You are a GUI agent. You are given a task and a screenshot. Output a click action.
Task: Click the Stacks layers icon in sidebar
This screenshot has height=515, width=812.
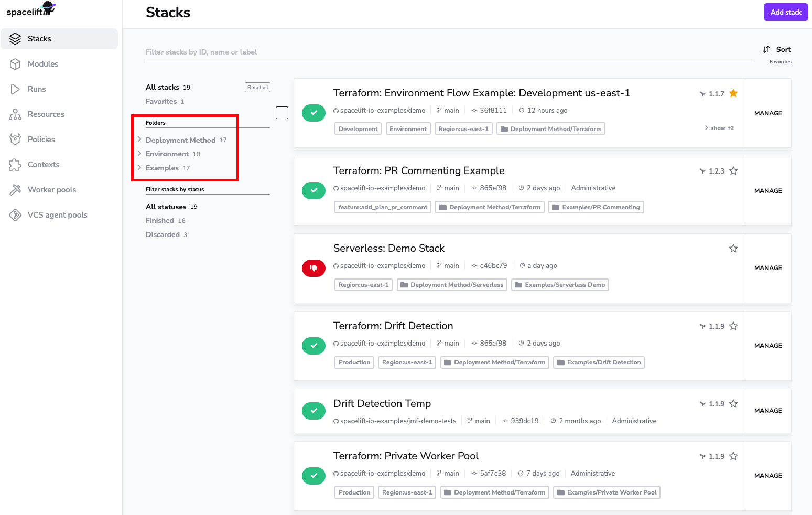click(15, 39)
